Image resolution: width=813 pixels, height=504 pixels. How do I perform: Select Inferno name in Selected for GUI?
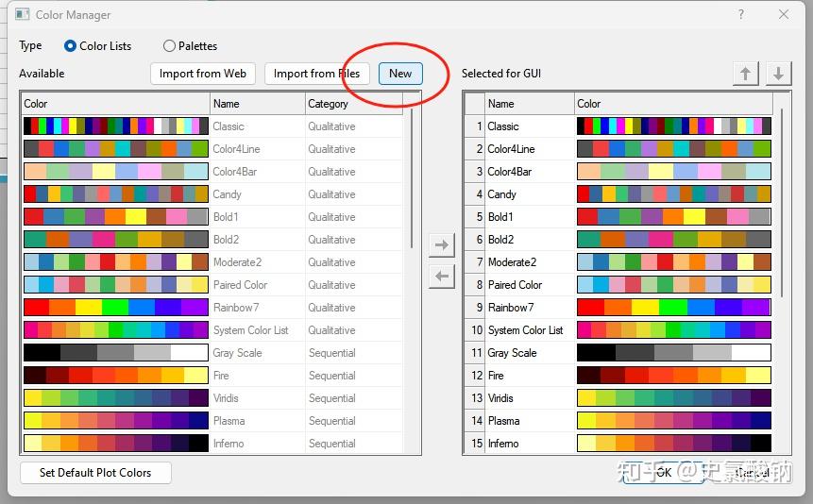[x=503, y=444]
